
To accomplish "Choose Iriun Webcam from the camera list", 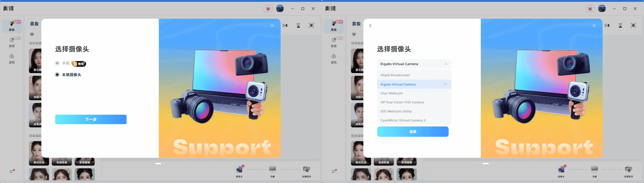I will click(414, 93).
